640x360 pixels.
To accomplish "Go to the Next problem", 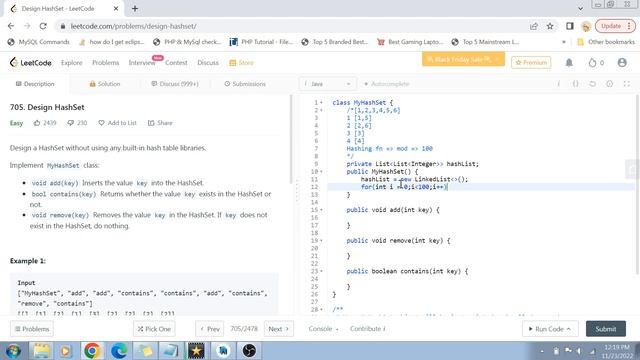I will [278, 329].
